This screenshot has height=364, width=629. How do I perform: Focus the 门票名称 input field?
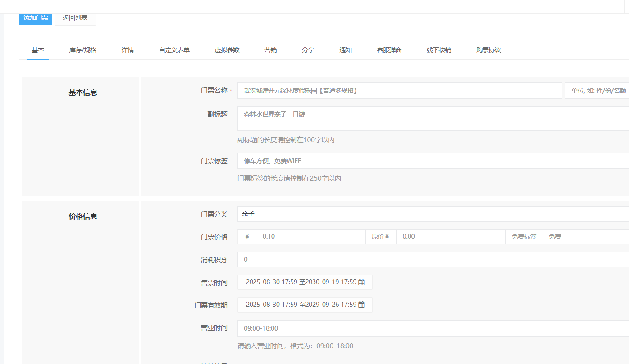coord(399,91)
